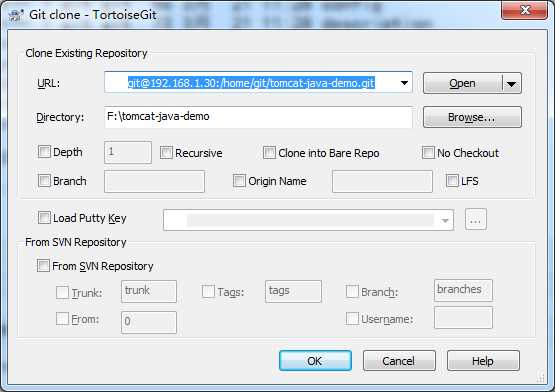Click the window resize grip corner
The width and height of the screenshot is (555, 392).
pyautogui.click(x=540, y=377)
